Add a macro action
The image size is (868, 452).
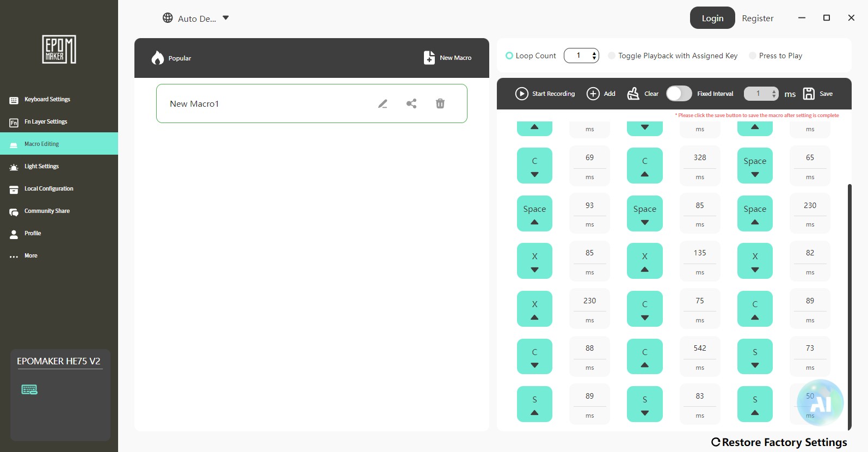tap(601, 94)
